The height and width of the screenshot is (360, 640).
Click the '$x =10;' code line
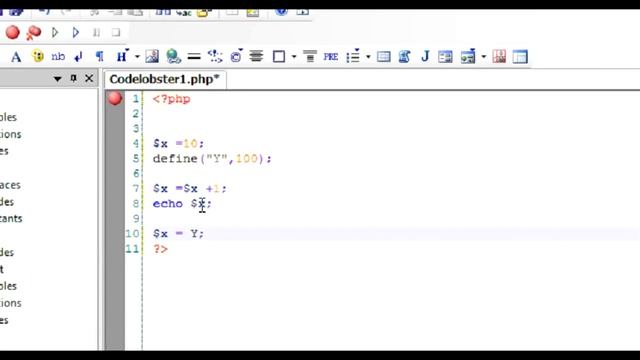click(x=178, y=144)
